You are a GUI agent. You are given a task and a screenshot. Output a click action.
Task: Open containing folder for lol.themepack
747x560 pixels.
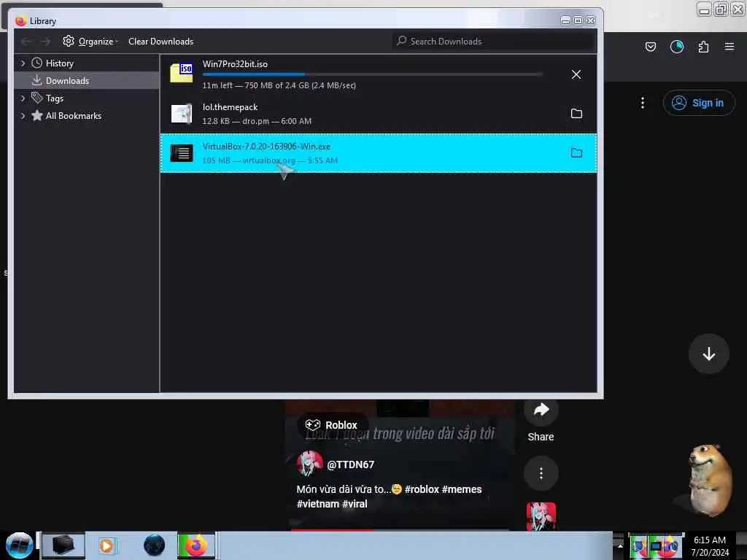pyautogui.click(x=576, y=113)
